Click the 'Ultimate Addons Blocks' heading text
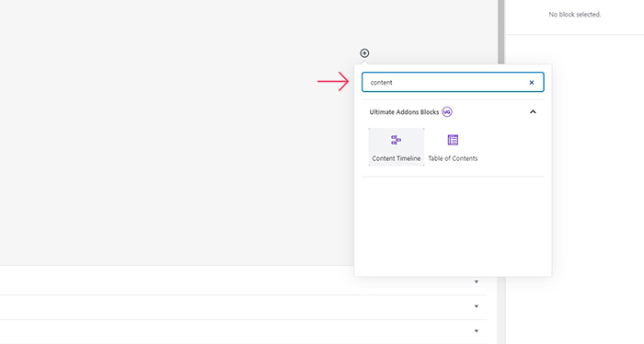644x344 pixels. [x=404, y=112]
